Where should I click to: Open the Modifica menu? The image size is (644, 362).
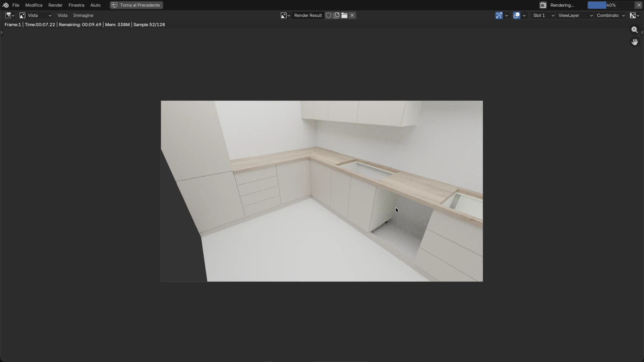34,5
